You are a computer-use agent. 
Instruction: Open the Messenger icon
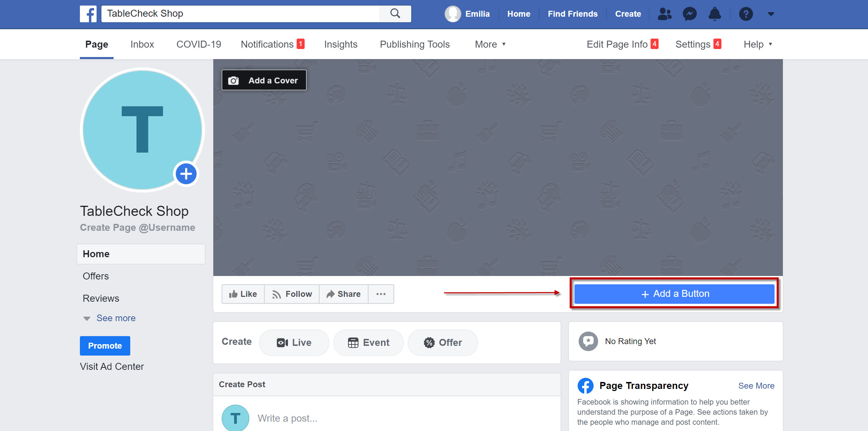pos(690,14)
